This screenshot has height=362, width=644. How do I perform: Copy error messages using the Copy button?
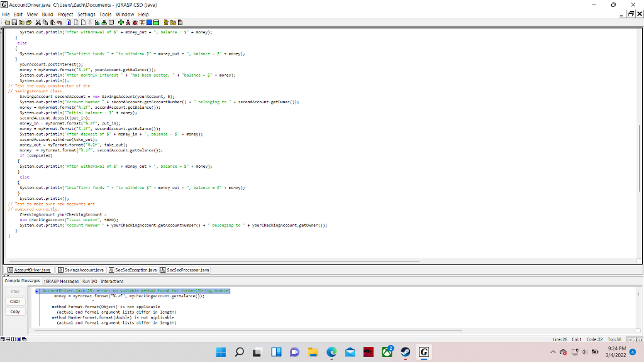point(14,311)
